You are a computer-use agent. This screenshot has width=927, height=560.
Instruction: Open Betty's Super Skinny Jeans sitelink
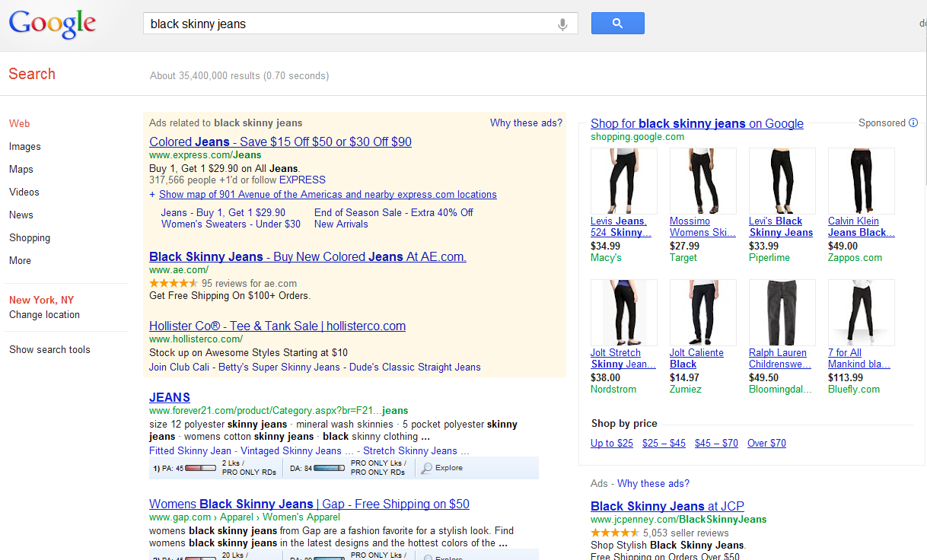[x=279, y=367]
